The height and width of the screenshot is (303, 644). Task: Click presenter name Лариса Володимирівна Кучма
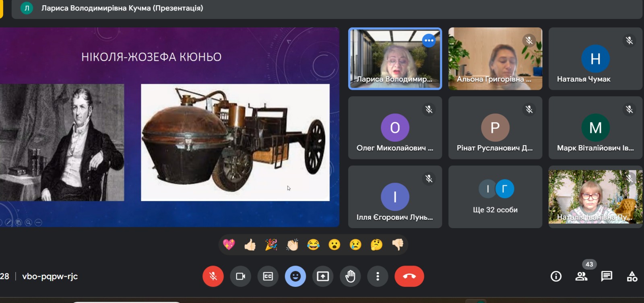[x=96, y=8]
